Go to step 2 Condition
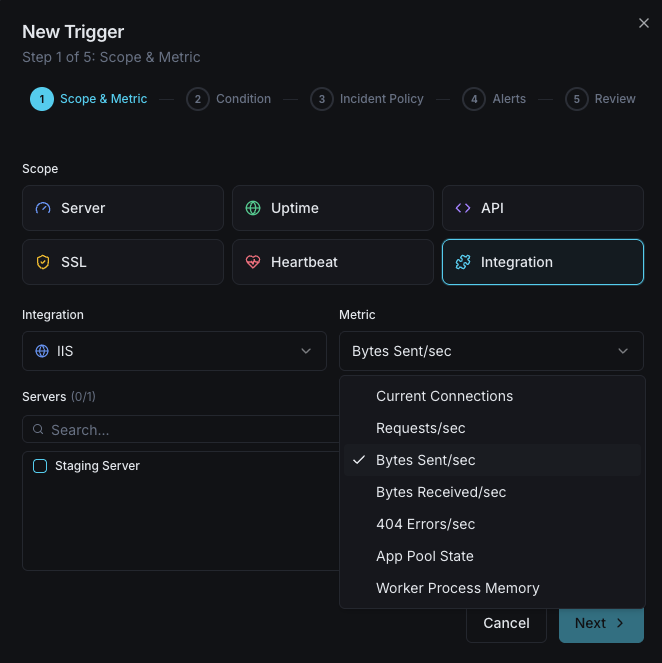Image resolution: width=662 pixels, height=663 pixels. click(x=229, y=99)
